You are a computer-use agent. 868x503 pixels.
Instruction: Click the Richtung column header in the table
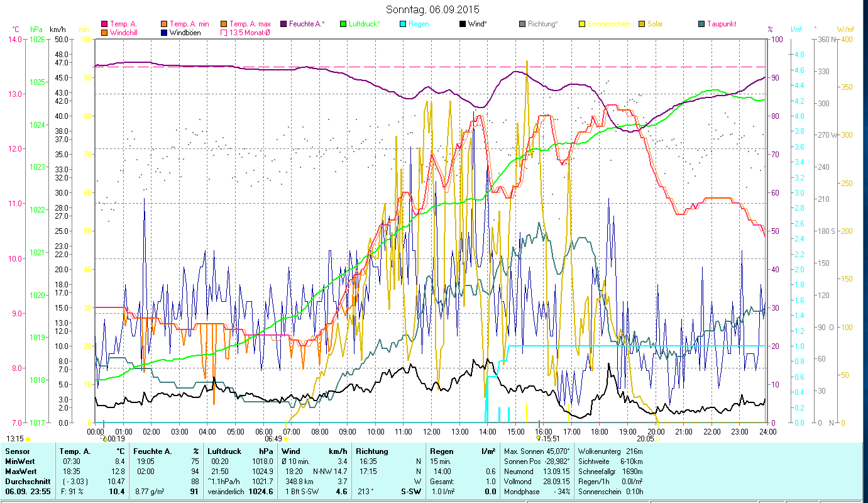tap(372, 451)
